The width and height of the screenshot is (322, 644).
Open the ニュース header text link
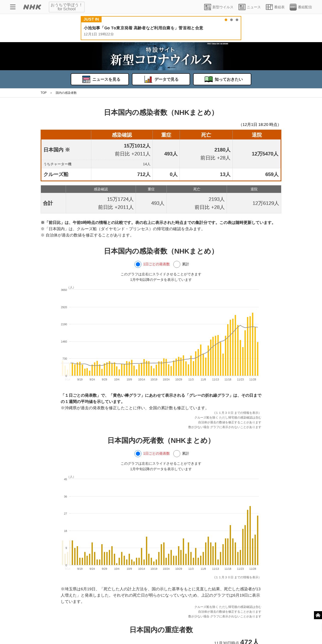(x=254, y=7)
